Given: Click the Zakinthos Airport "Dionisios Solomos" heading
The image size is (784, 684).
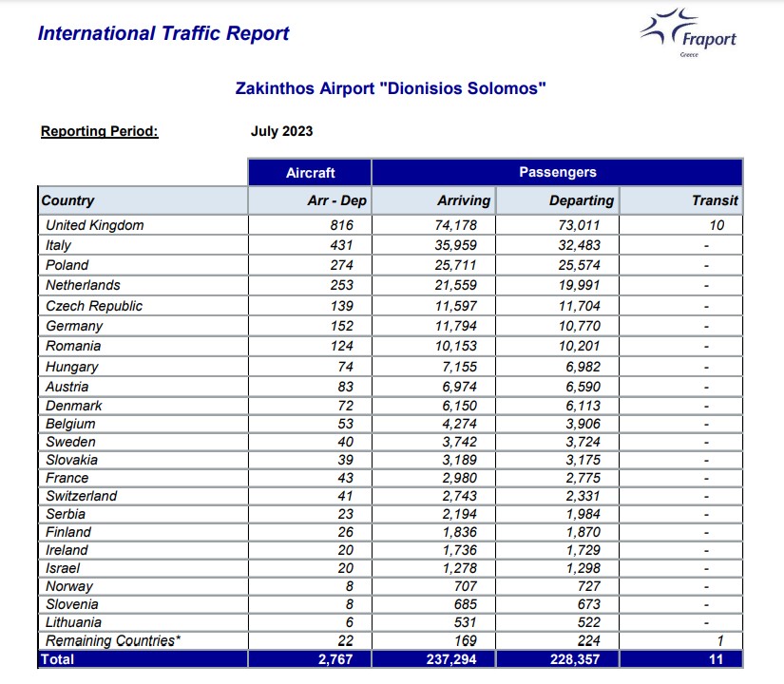Looking at the screenshot, I should 391,88.
